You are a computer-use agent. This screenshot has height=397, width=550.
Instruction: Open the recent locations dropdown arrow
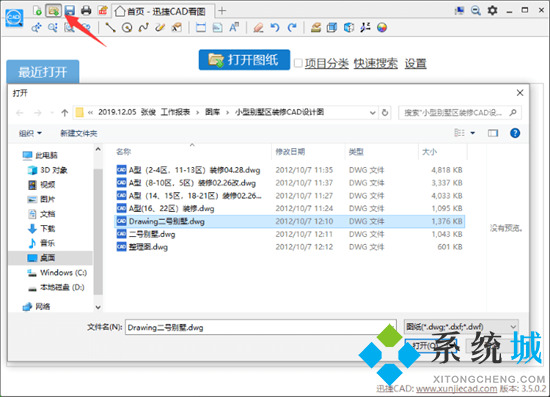pyautogui.click(x=52, y=113)
